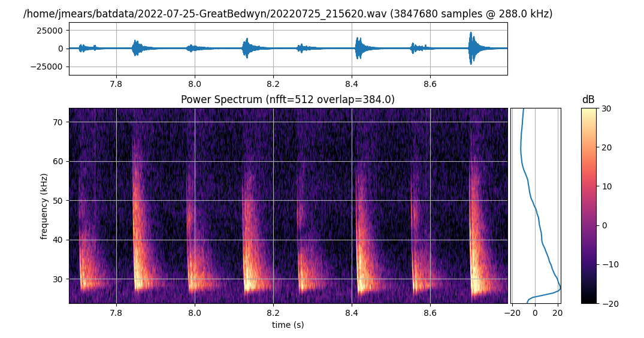This screenshot has width=644, height=338.
Task: Click the "time (s)" x-axis label
Action: (288, 325)
